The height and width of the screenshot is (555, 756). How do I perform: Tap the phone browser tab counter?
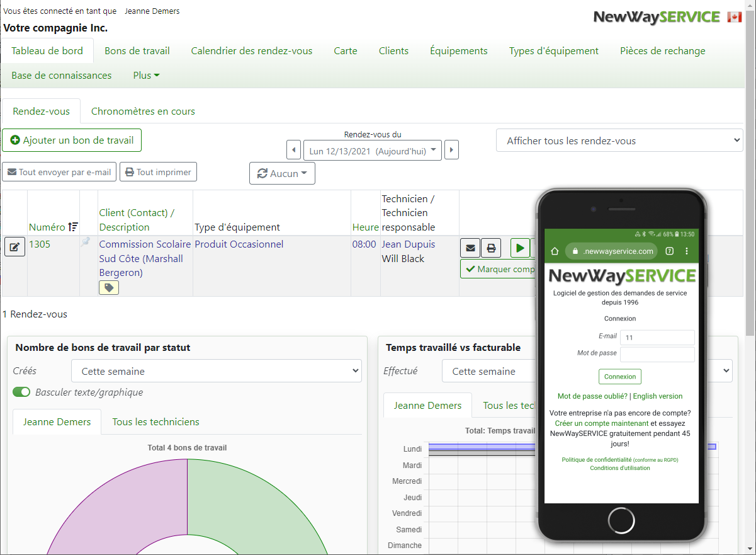(x=669, y=251)
